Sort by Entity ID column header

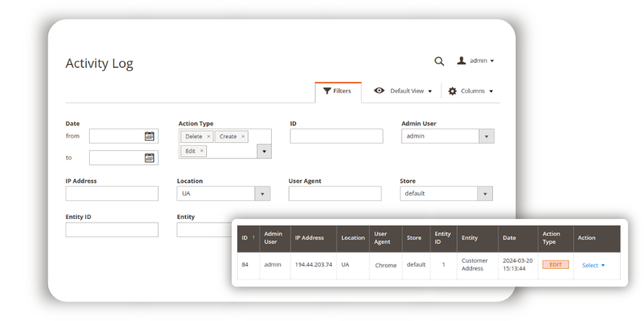point(444,238)
